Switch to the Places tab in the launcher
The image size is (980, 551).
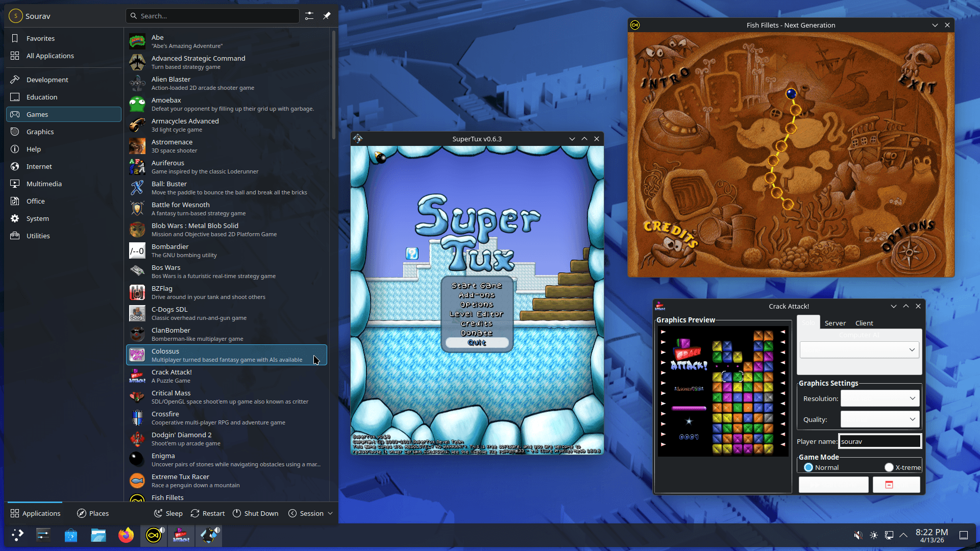click(92, 513)
